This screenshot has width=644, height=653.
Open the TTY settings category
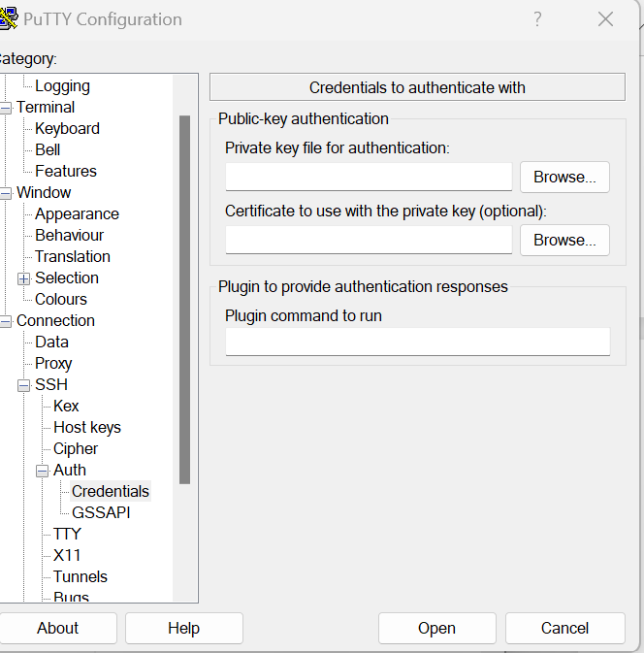[x=67, y=534]
